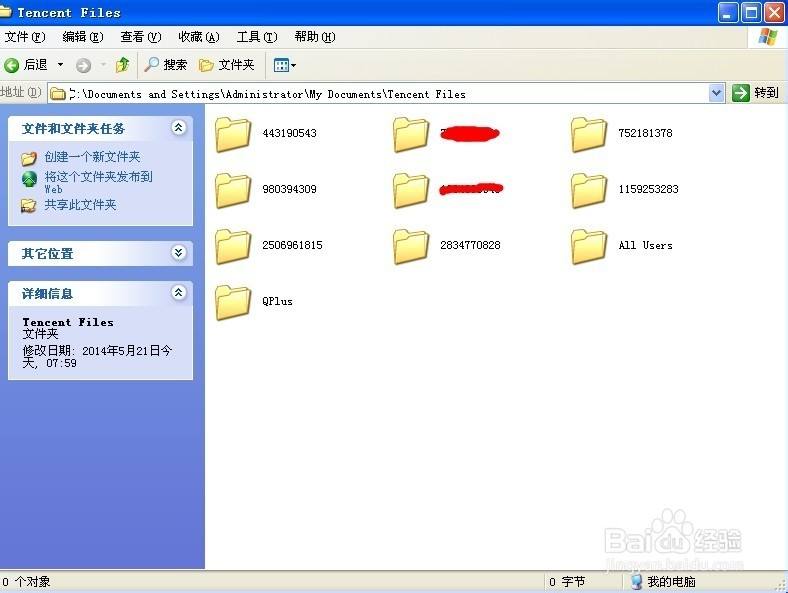
Task: Click the folder name 752181378
Action: pyautogui.click(x=645, y=133)
